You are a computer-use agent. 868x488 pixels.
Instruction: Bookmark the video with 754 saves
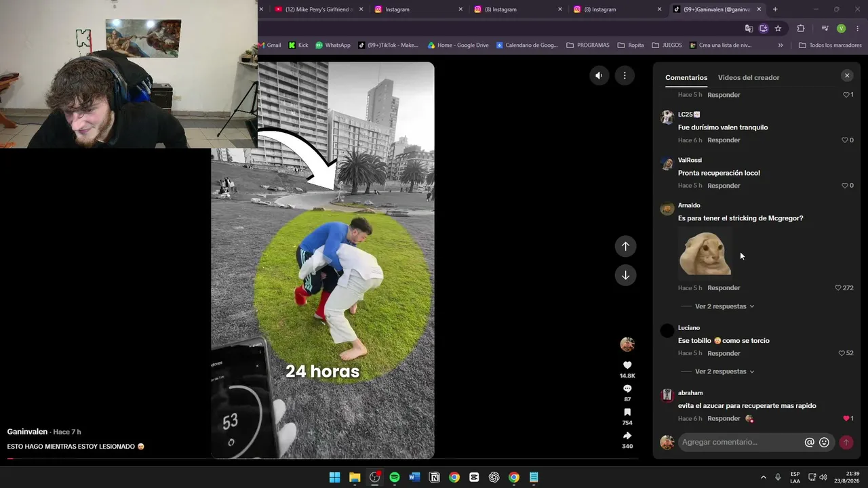[x=627, y=412]
